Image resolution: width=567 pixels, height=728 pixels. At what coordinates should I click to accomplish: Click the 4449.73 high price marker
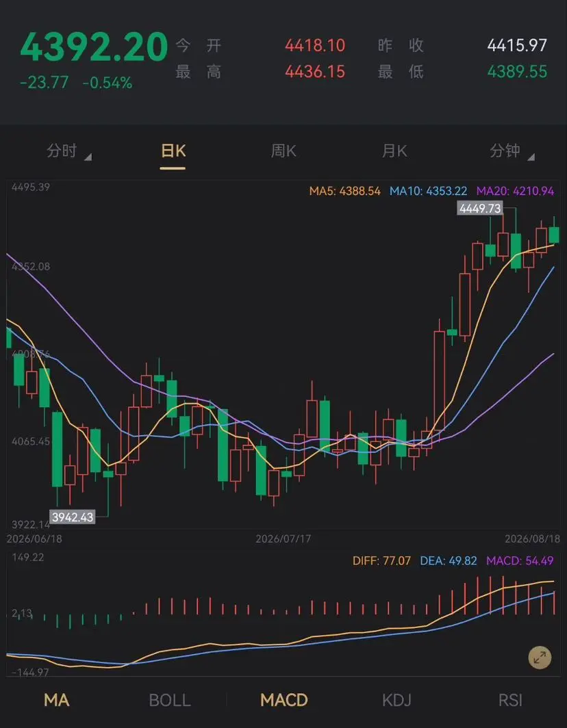[x=480, y=209]
